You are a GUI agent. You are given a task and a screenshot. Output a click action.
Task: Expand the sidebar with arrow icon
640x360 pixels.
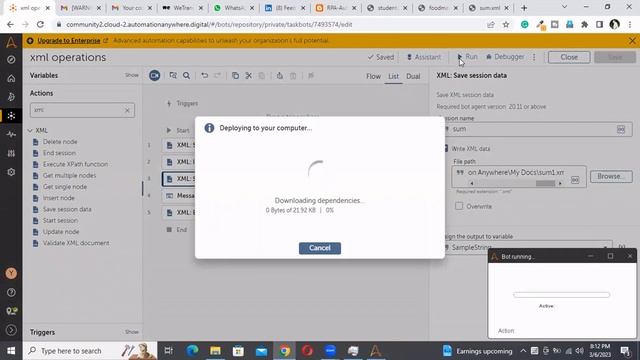11,329
